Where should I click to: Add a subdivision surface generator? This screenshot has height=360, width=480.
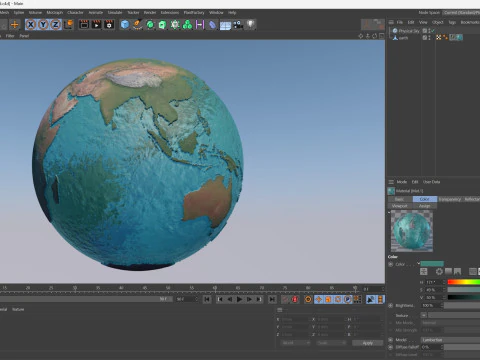pos(150,25)
